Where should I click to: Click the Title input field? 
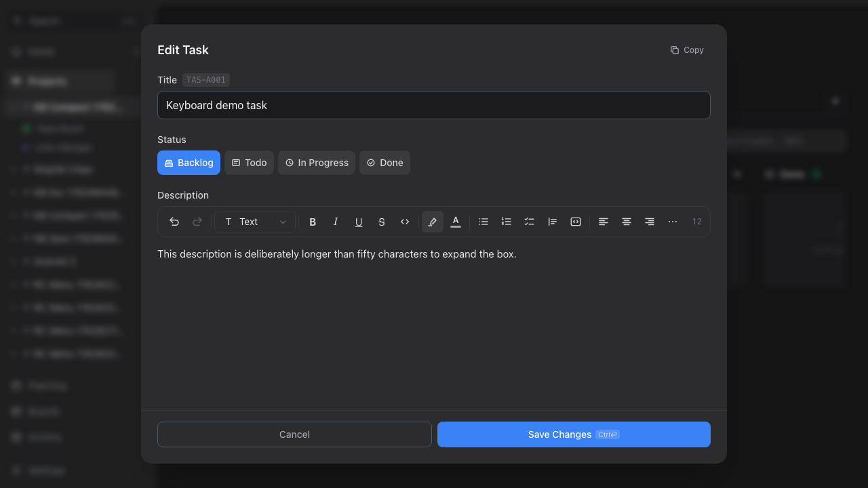(434, 105)
